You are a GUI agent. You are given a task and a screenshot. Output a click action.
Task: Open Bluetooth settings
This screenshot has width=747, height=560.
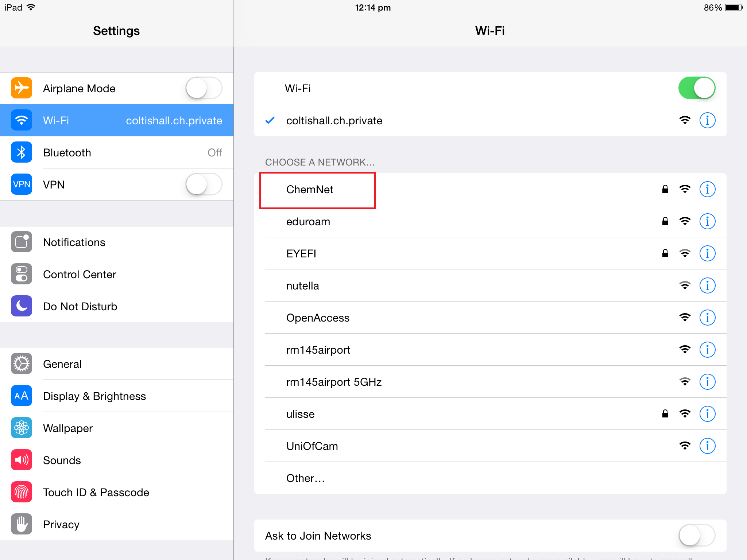point(117,152)
